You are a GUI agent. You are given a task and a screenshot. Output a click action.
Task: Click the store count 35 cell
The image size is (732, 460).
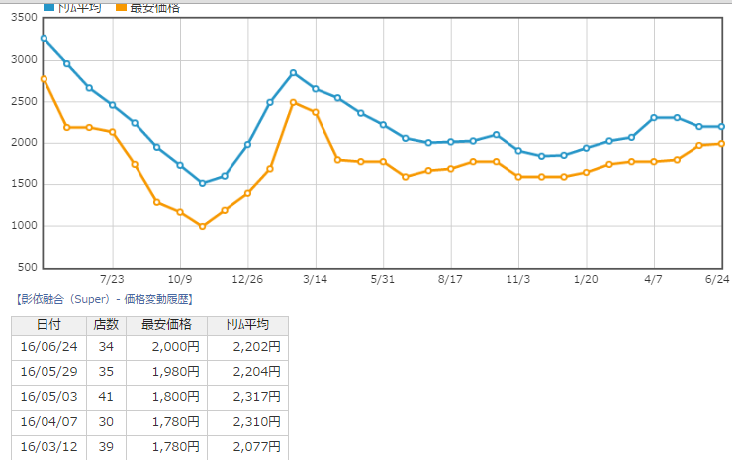106,372
